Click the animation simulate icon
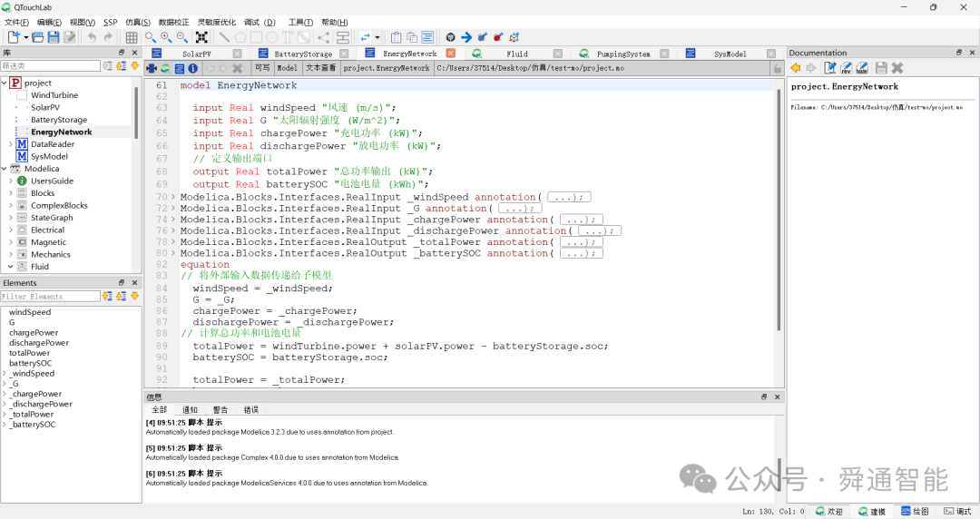This screenshot has height=519, width=980. point(514,37)
